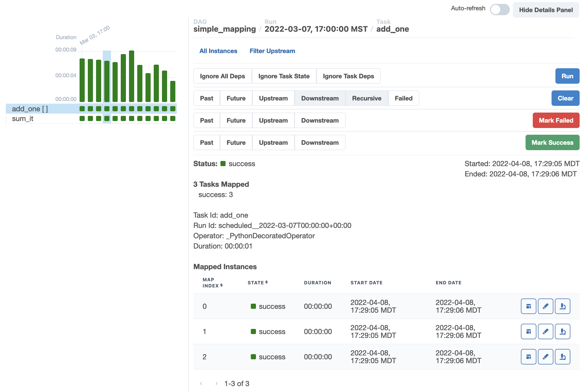The width and height of the screenshot is (584, 392).
Task: Toggle Ignore All Deps option
Action: coord(222,76)
